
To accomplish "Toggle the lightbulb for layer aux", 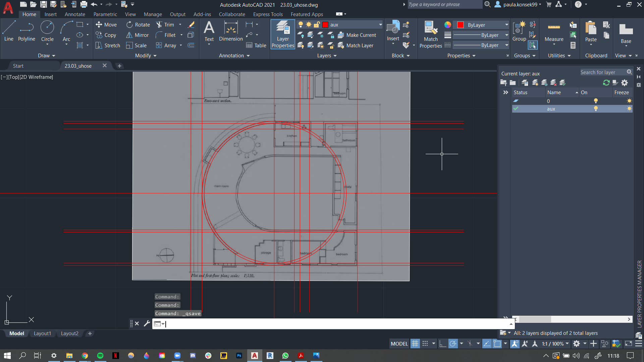I will [596, 109].
